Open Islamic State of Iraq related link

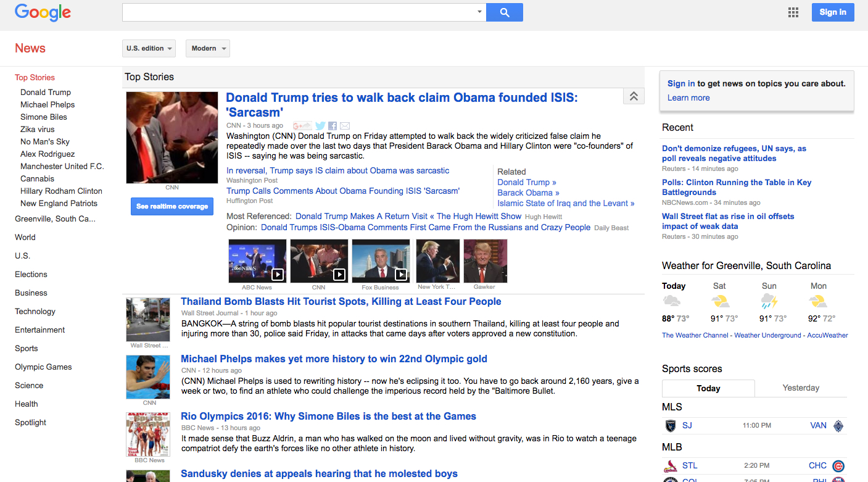tap(566, 203)
